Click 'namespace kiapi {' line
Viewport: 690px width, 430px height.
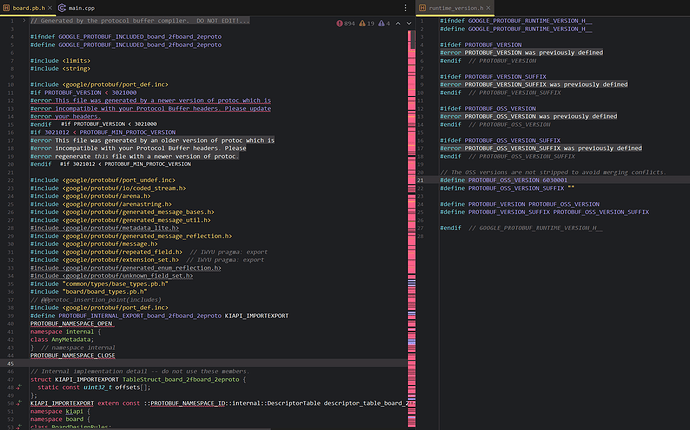tap(60, 411)
